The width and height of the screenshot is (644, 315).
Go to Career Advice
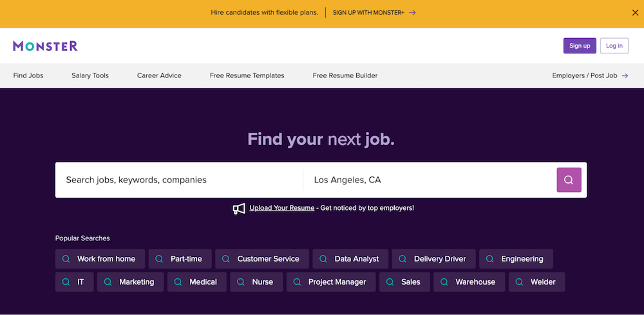pyautogui.click(x=159, y=75)
